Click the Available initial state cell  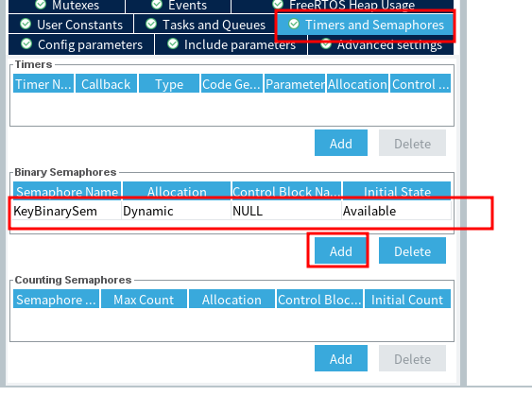tap(396, 211)
